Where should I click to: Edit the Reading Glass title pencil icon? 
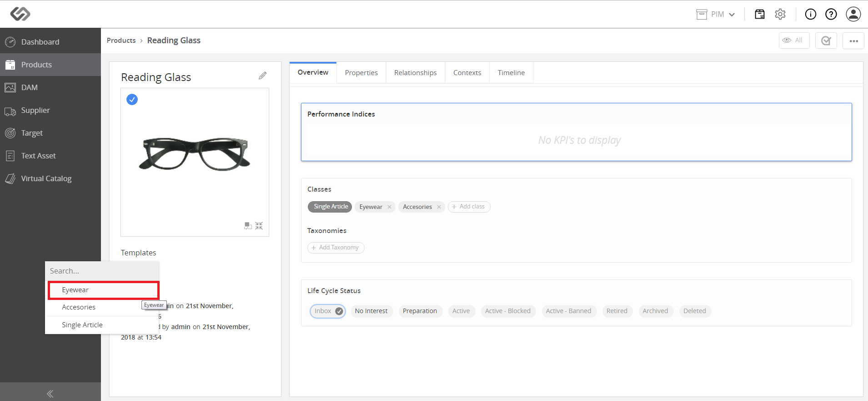pos(262,76)
